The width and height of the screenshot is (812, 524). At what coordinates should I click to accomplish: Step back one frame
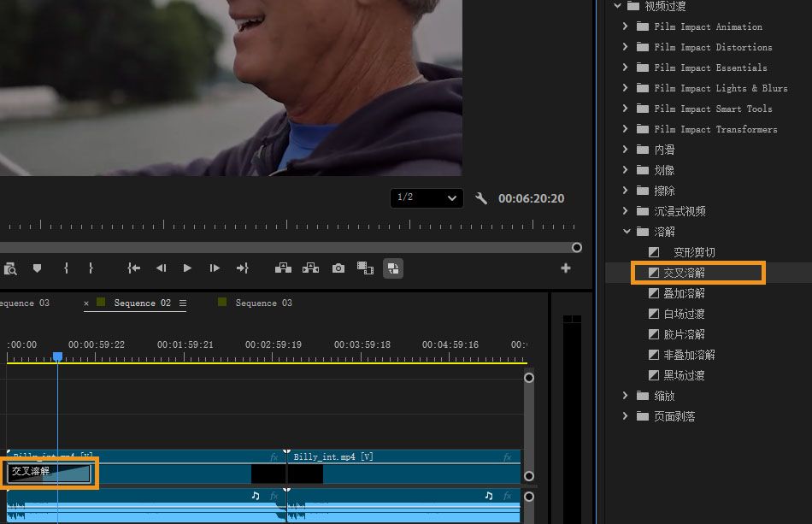pyautogui.click(x=161, y=268)
